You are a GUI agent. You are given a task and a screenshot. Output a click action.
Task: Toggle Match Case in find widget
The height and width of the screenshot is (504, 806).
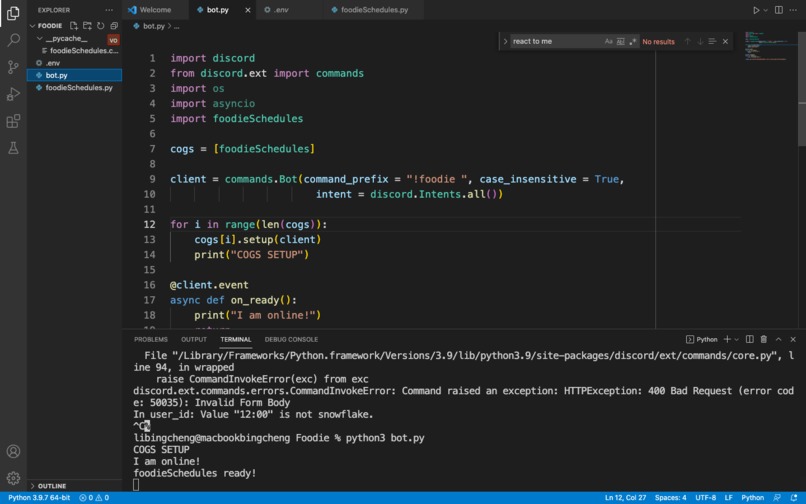[x=609, y=42]
